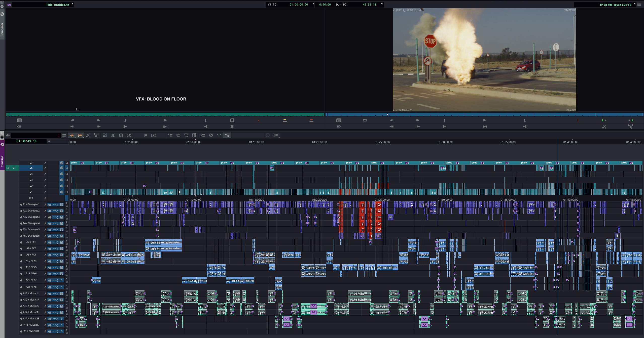Switch to the vertical Timeline tab
The height and width of the screenshot is (338, 644).
tap(2, 161)
